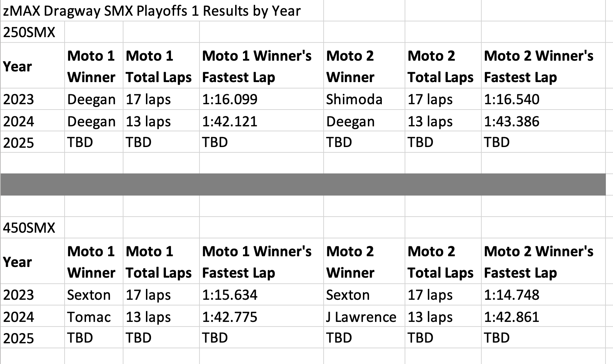Click the Year header in the 250SMX table

pos(17,66)
